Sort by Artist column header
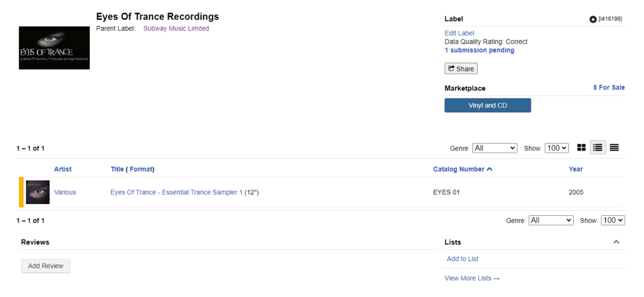This screenshot has height=297, width=644. [x=63, y=169]
